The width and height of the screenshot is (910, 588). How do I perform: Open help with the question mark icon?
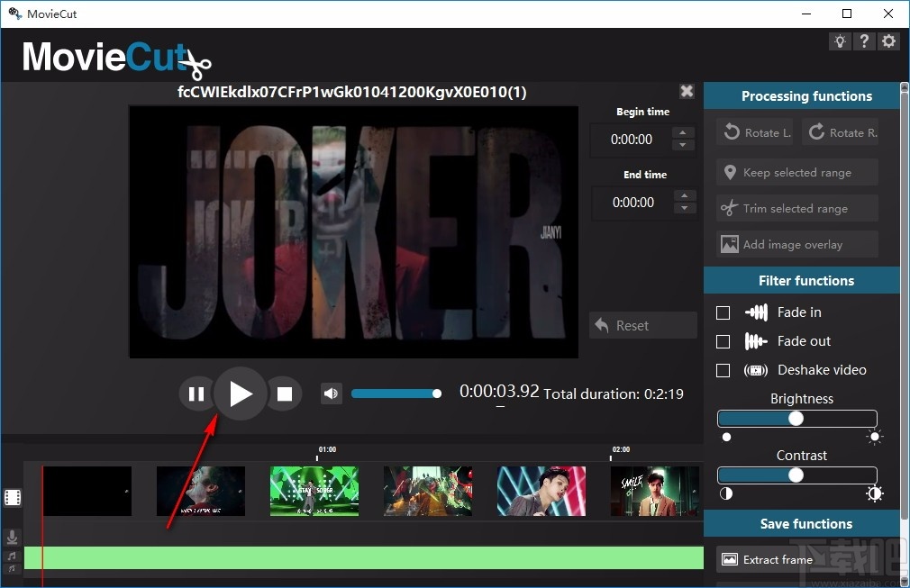point(864,41)
